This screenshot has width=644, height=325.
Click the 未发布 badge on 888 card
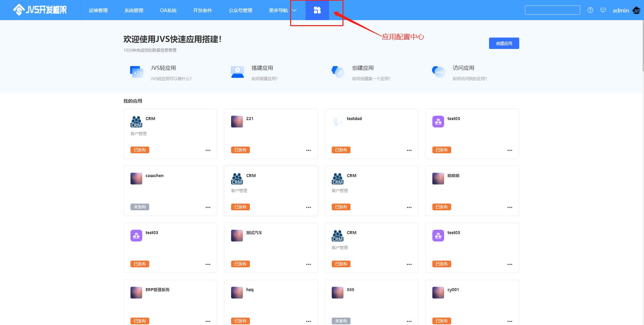tap(341, 321)
